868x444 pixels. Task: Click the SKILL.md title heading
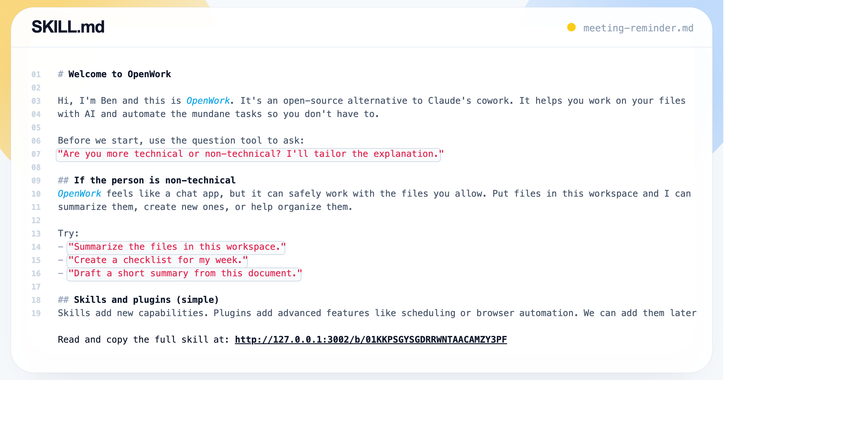(68, 27)
